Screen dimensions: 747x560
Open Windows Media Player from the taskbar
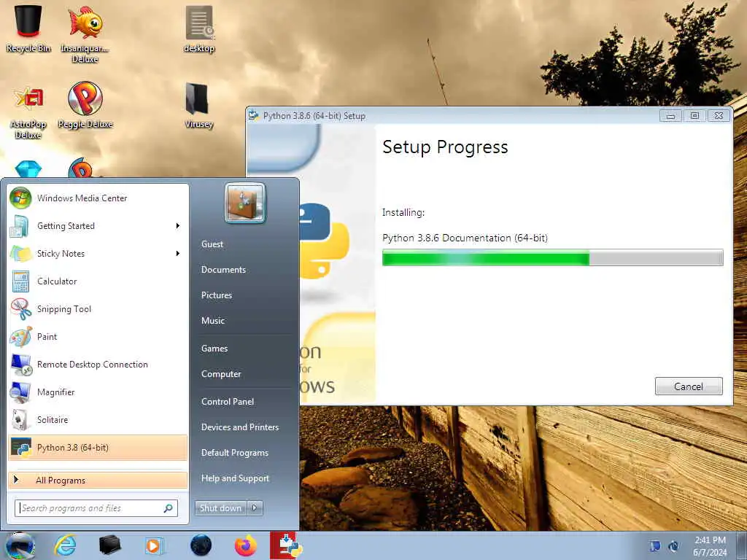pyautogui.click(x=154, y=545)
